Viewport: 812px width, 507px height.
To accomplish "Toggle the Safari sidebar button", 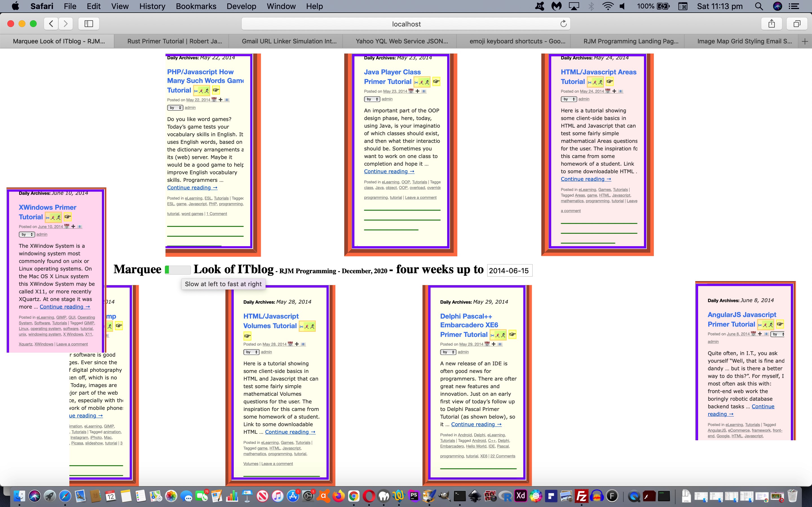I will (x=89, y=23).
